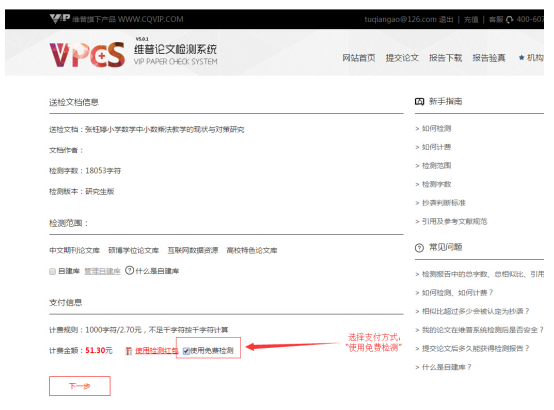Click the VPCS logo
The image size is (554, 410).
tap(87, 55)
